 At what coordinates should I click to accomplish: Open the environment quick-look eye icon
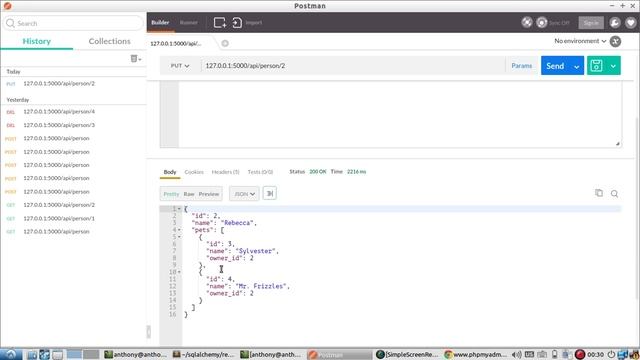click(615, 41)
